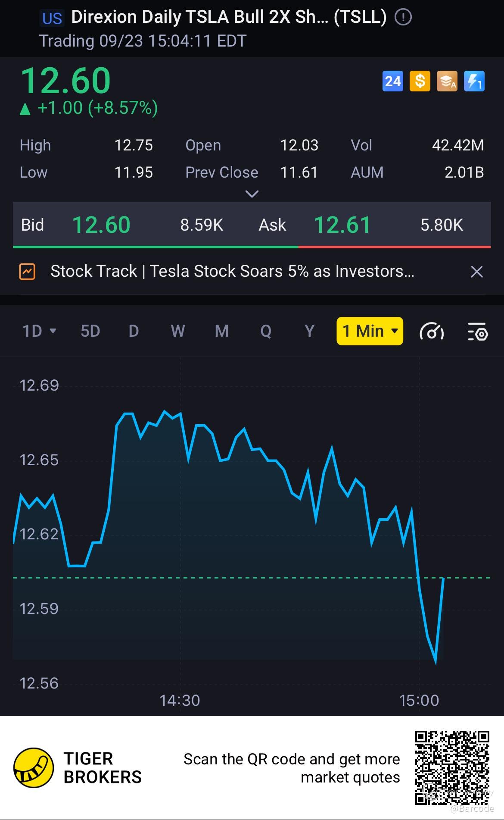Expand more quote details chevron
The height and width of the screenshot is (820, 504).
(x=252, y=194)
